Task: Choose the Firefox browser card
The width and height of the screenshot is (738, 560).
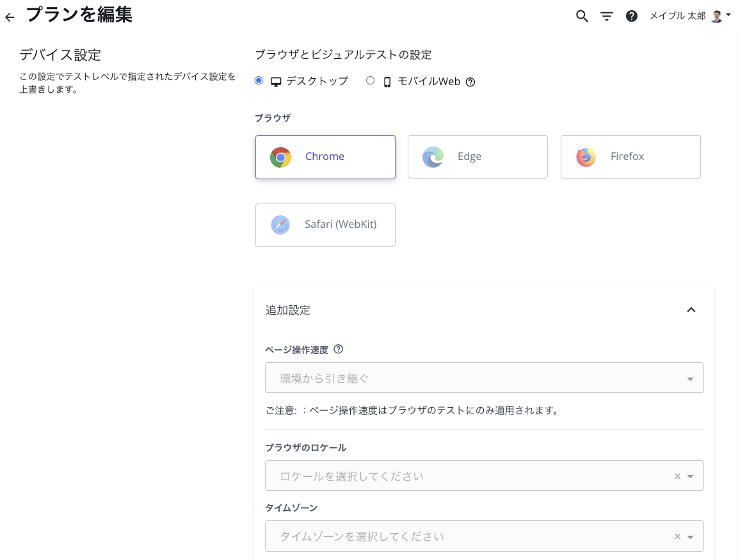Action: (630, 157)
